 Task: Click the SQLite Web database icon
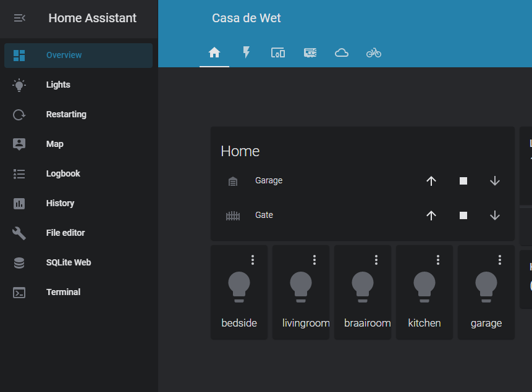[x=19, y=263]
